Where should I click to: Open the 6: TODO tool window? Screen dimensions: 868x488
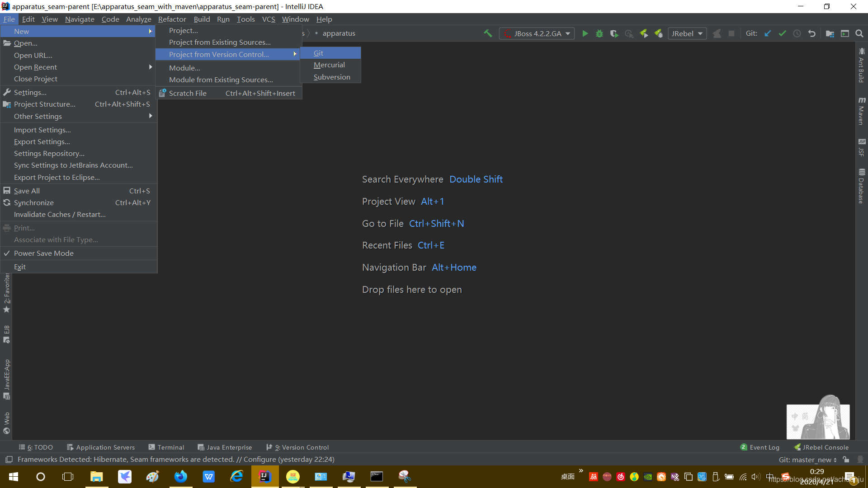coord(36,447)
